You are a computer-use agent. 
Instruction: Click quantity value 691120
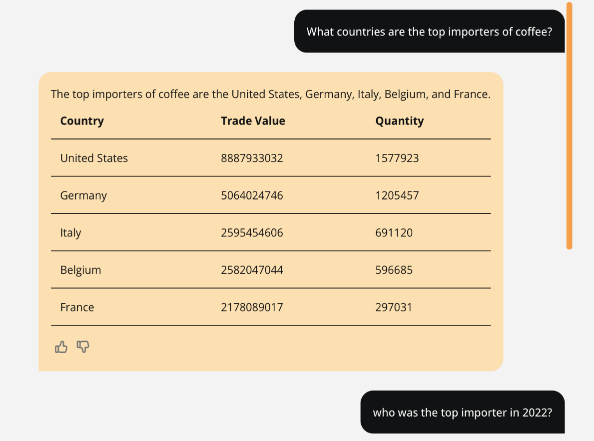tap(394, 233)
